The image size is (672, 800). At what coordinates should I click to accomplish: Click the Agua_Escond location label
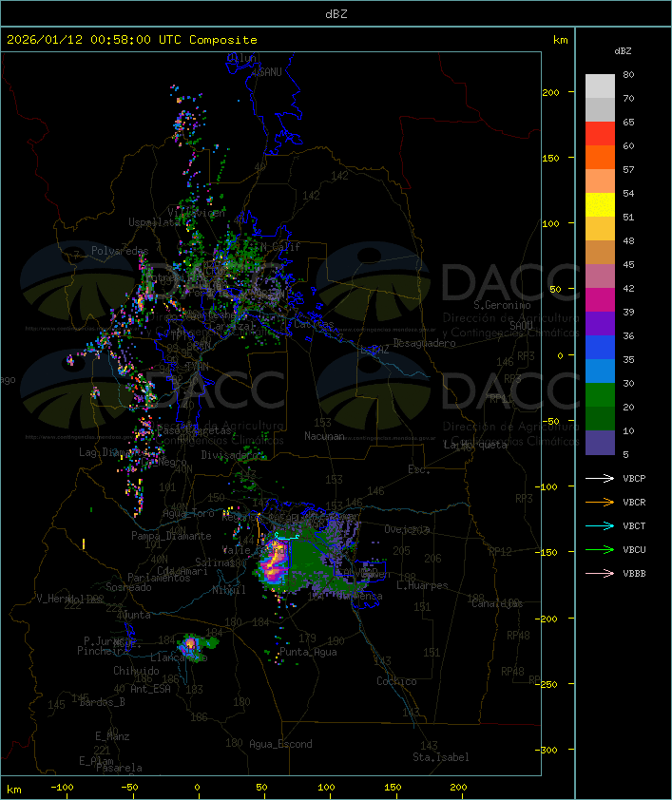(279, 744)
